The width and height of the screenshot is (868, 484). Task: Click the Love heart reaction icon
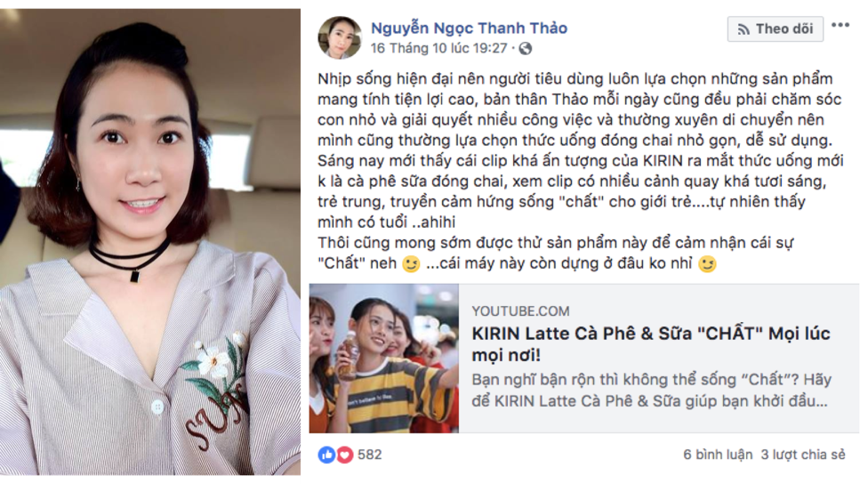pyautogui.click(x=344, y=455)
